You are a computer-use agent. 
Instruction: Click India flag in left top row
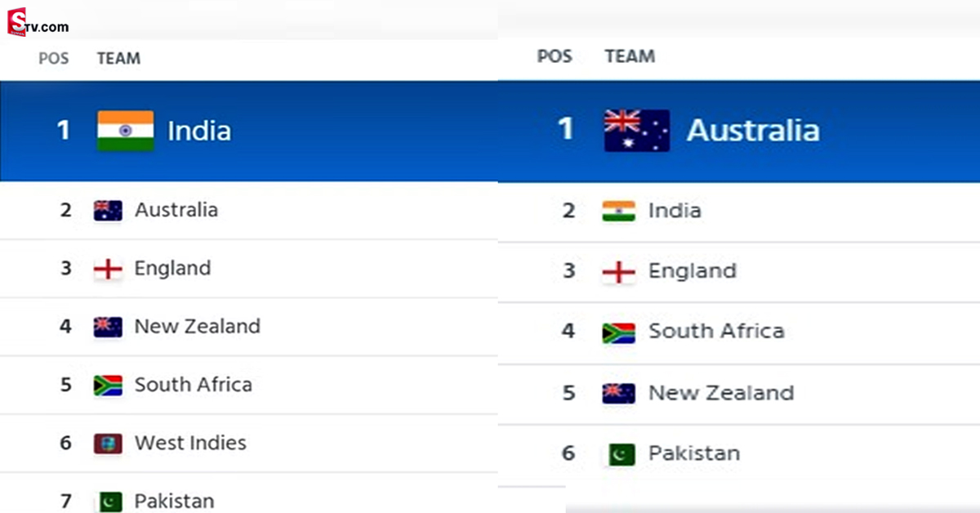[125, 131]
